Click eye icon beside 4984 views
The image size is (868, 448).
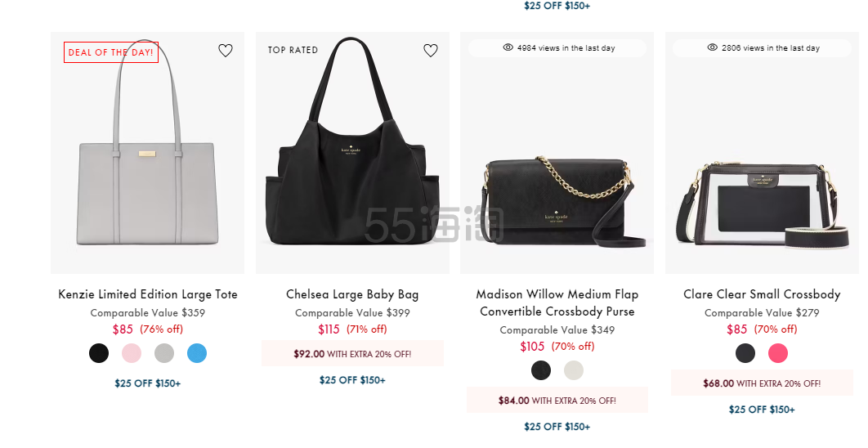click(508, 47)
